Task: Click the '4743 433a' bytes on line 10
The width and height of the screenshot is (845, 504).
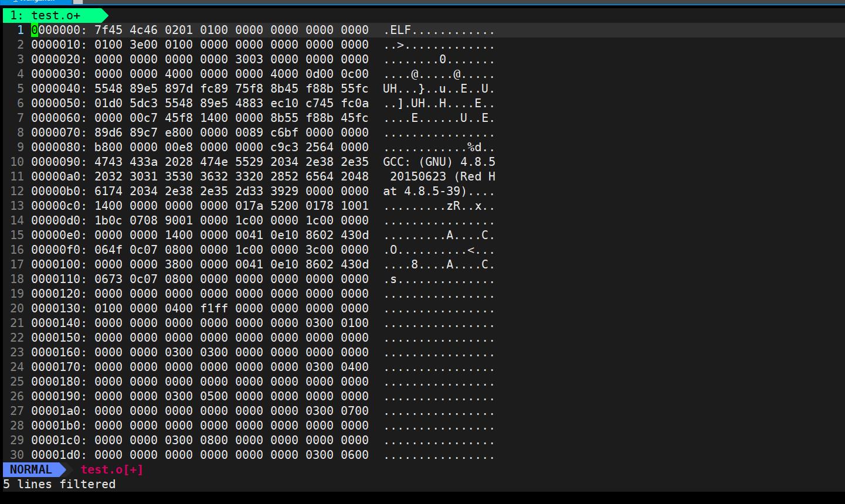Action: [126, 162]
